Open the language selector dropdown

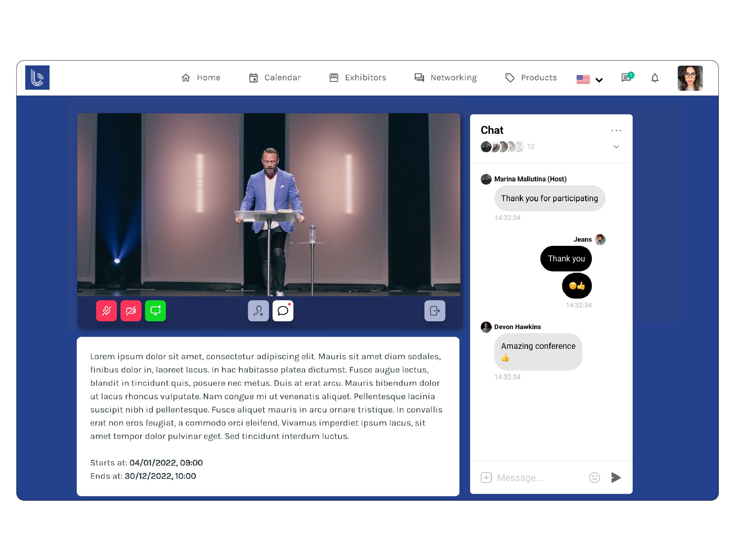point(589,79)
